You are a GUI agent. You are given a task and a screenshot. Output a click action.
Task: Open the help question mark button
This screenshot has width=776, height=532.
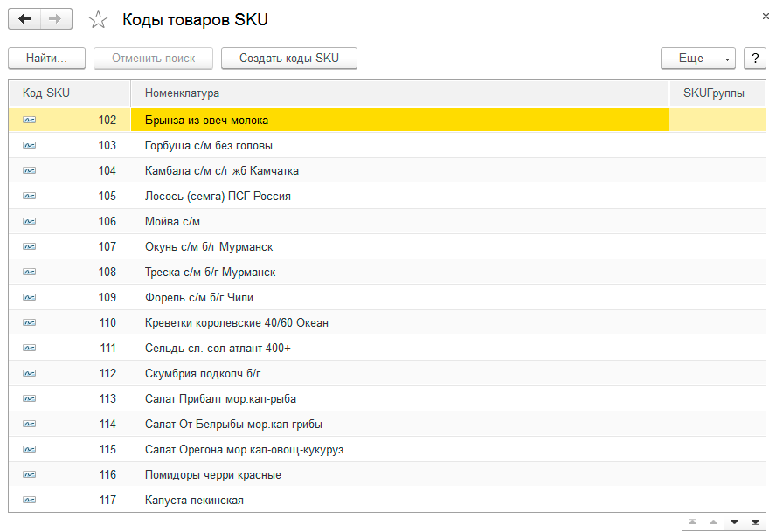[754, 59]
